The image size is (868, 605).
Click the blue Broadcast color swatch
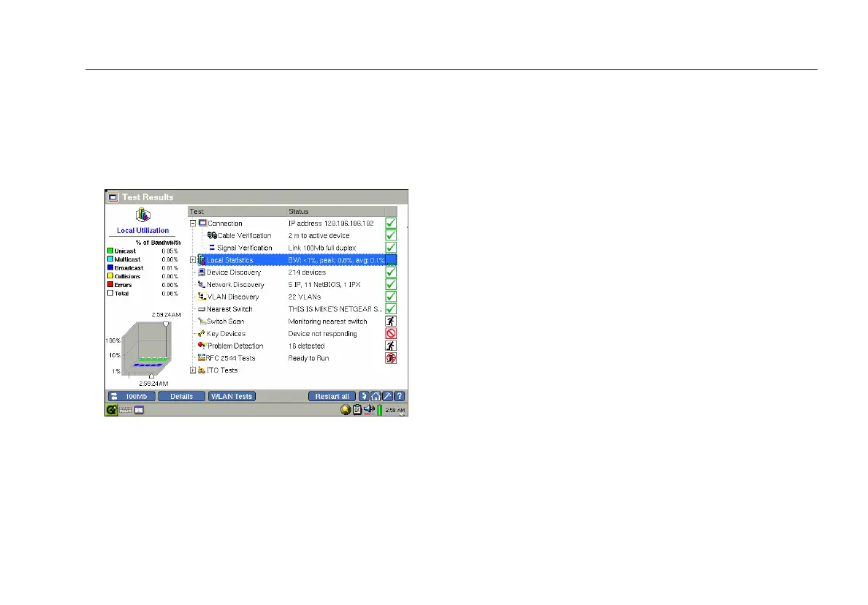110,267
